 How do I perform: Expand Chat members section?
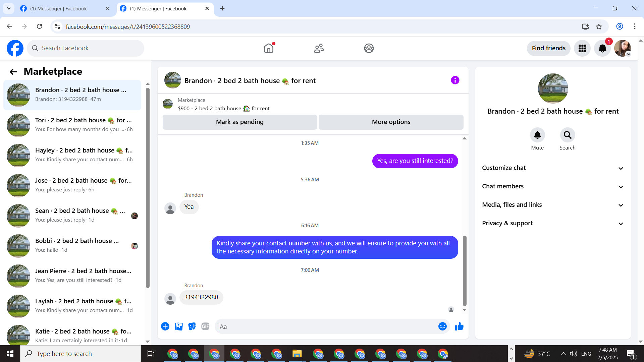(x=553, y=186)
